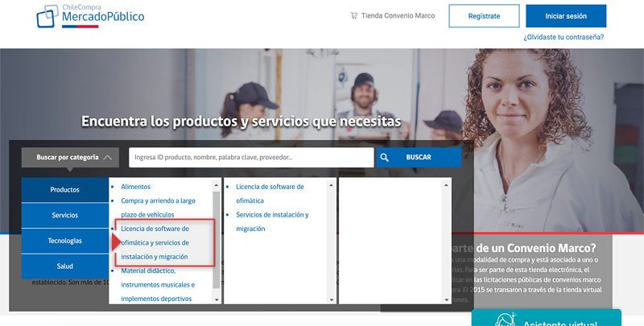Screen dimensions: 644x326
Task: Click the MercadoPúblico ChileCompra logo
Action: [90, 16]
